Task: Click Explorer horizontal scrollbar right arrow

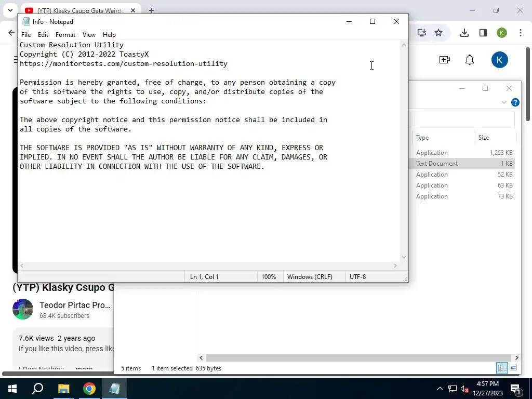Action: [516, 357]
